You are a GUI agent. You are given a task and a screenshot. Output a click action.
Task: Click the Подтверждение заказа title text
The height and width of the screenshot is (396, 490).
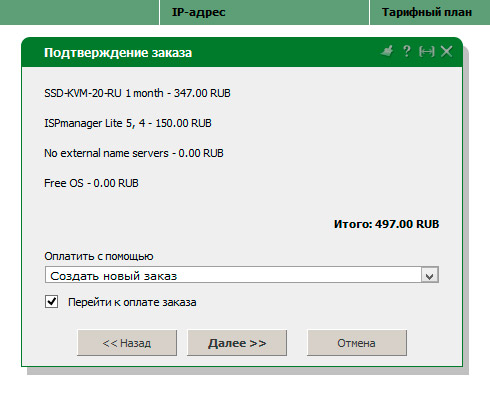pyautogui.click(x=118, y=53)
